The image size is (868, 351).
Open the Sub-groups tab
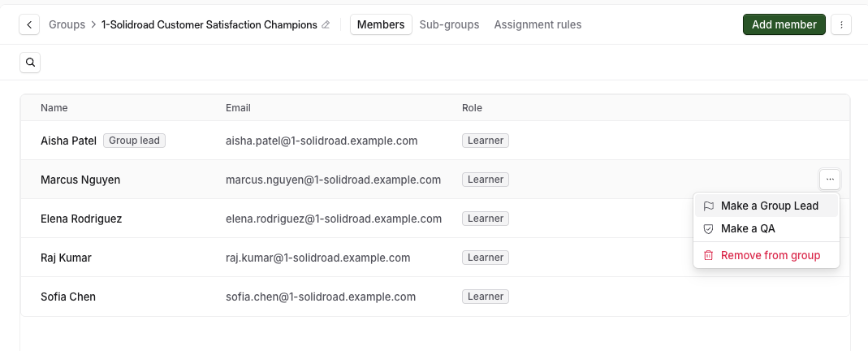click(450, 25)
